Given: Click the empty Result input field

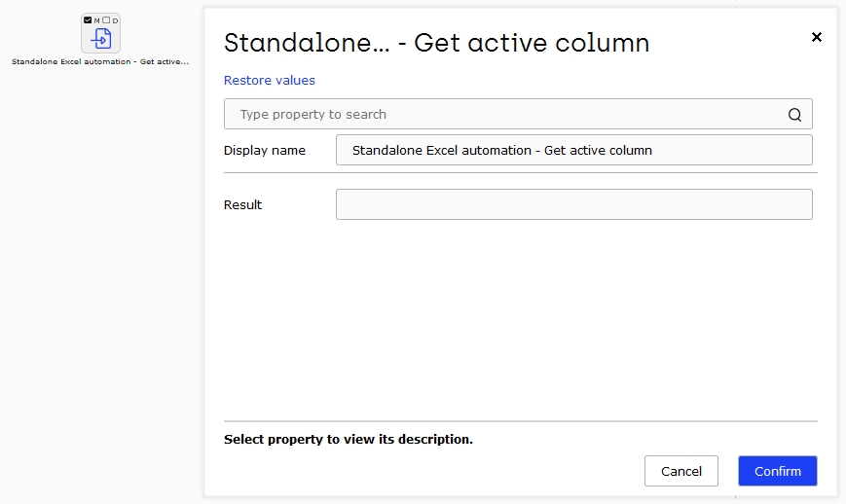Looking at the screenshot, I should point(574,204).
